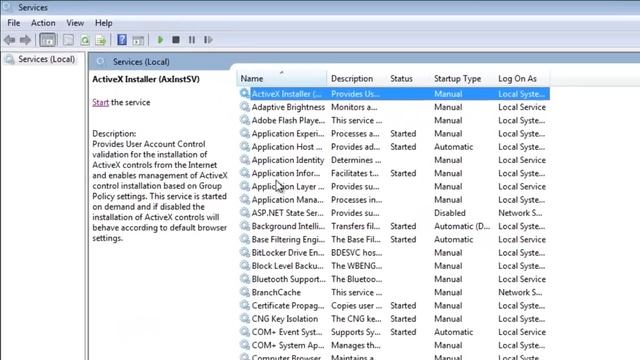Open the Help menu

click(104, 23)
